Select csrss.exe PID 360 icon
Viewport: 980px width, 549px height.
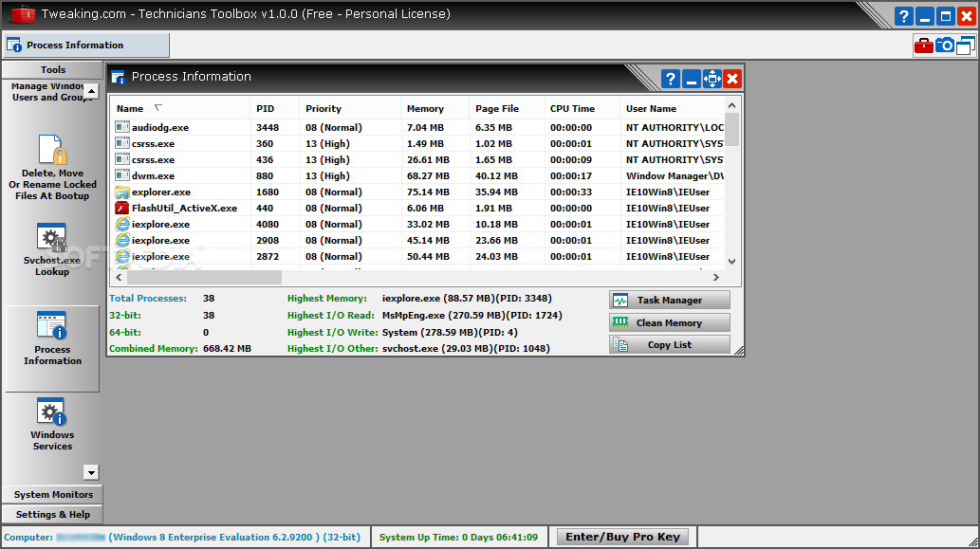[121, 144]
